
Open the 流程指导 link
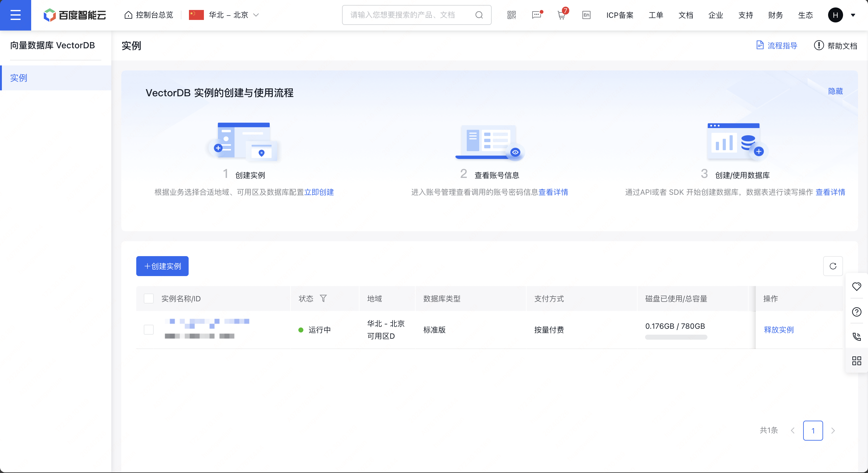click(x=777, y=45)
